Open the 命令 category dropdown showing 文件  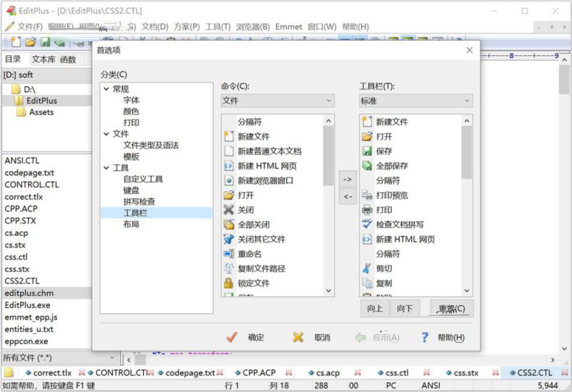point(277,101)
